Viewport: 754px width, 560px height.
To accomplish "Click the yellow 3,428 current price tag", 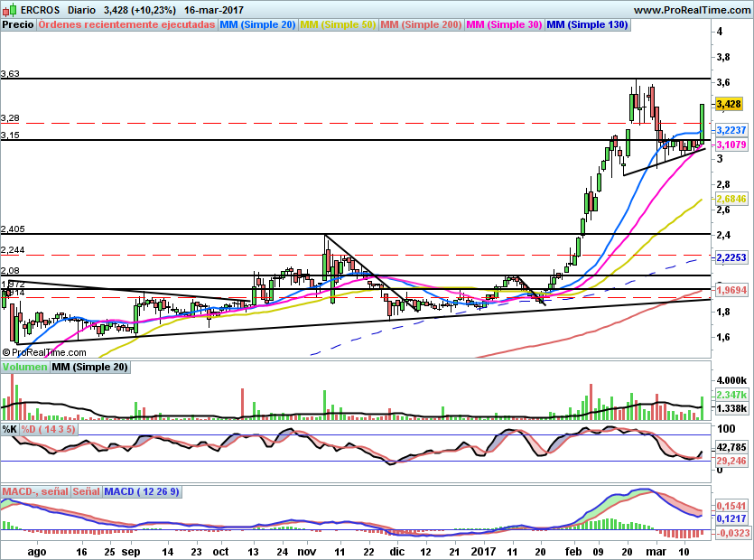I will 729,104.
